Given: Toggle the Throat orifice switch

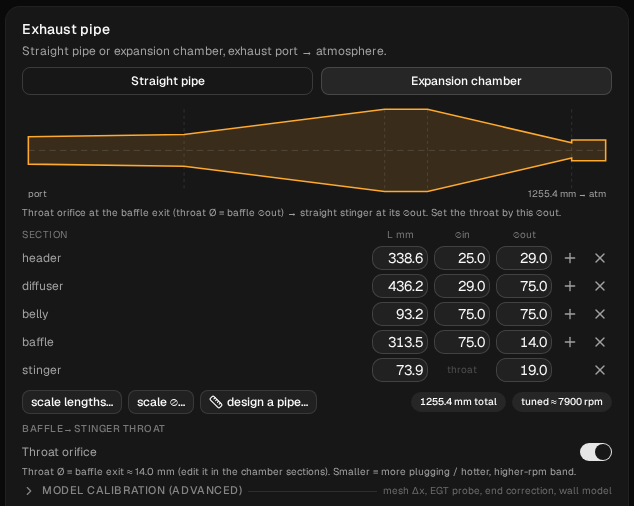Looking at the screenshot, I should click(596, 452).
